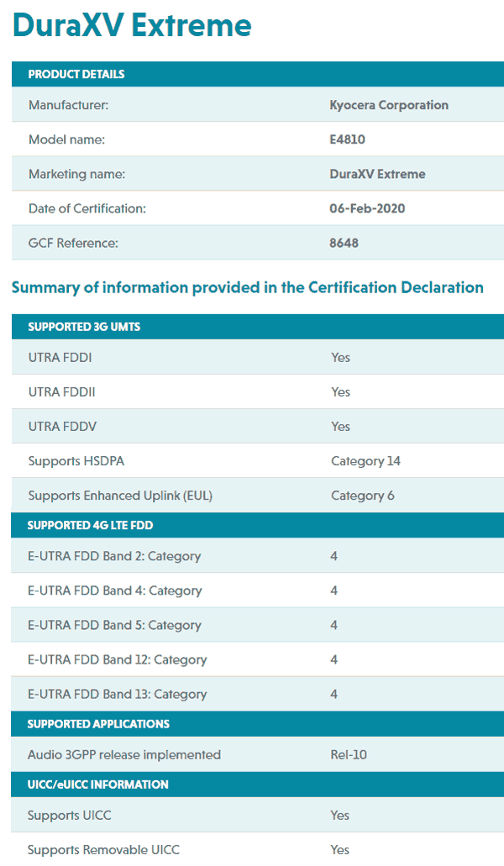
Task: Click the DuraXV Extreme page title
Action: (131, 25)
